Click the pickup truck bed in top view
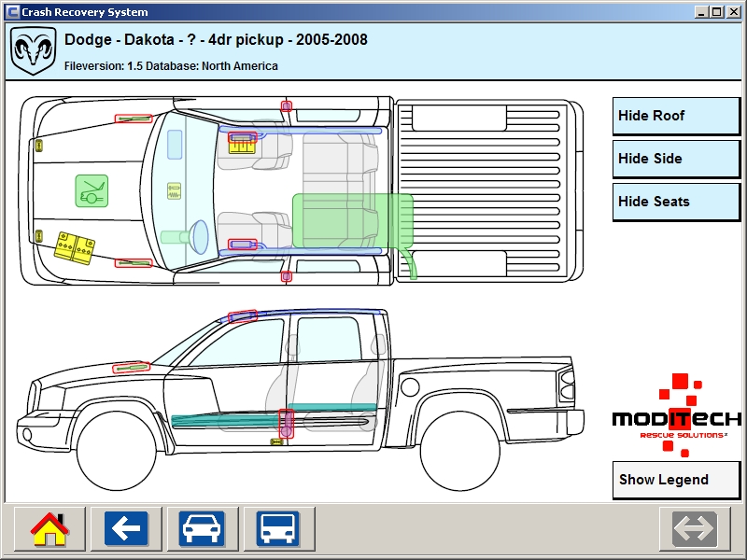This screenshot has height=560, width=747. pos(486,190)
